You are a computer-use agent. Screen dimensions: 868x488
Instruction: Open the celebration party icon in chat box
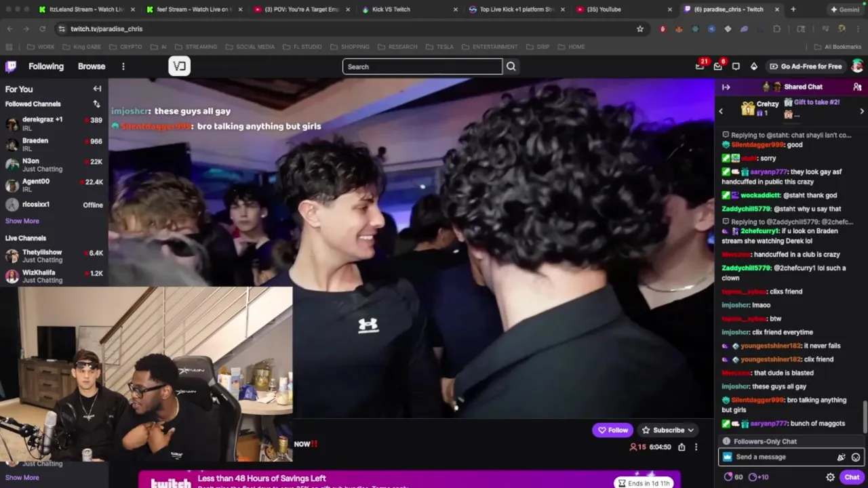pos(842,457)
